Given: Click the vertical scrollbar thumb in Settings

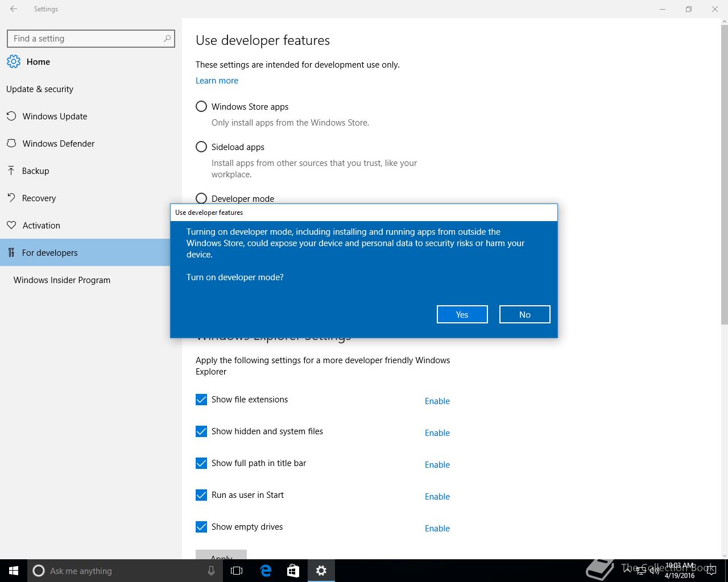Looking at the screenshot, I should point(724,174).
